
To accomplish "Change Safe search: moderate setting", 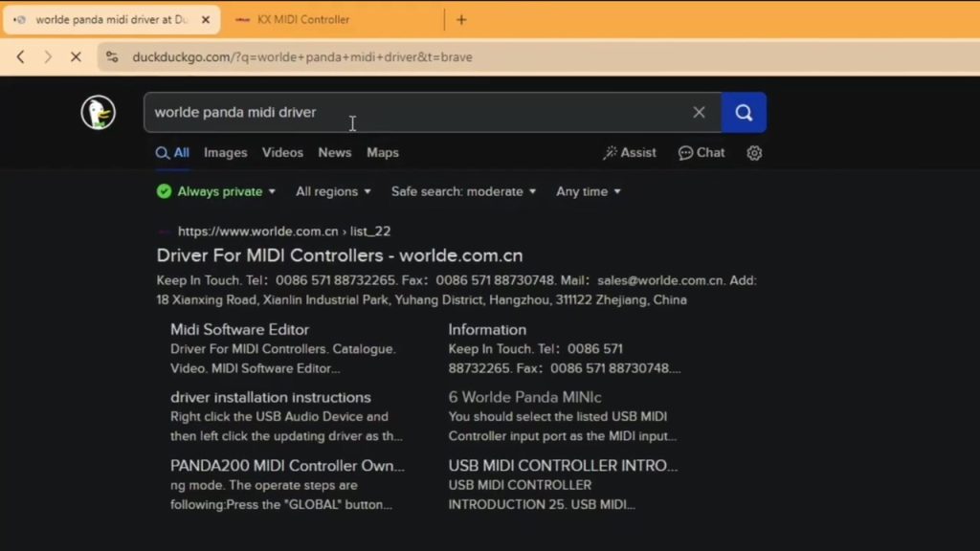I will [x=463, y=191].
